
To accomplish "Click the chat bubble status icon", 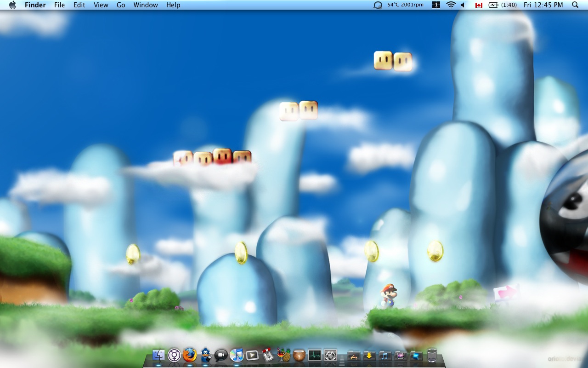I will pos(378,5).
